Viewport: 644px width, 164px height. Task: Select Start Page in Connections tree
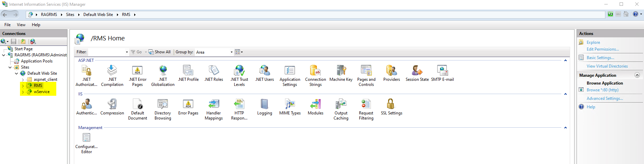click(x=23, y=49)
